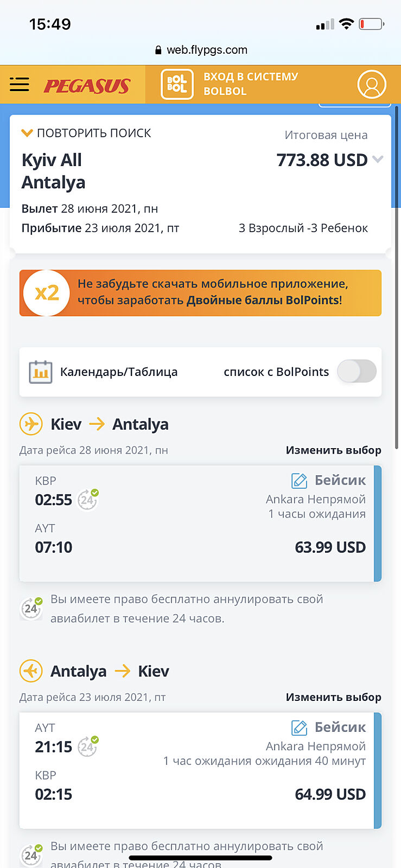Tap the web.flypgs.com address bar
The image size is (401, 868).
pos(201,50)
